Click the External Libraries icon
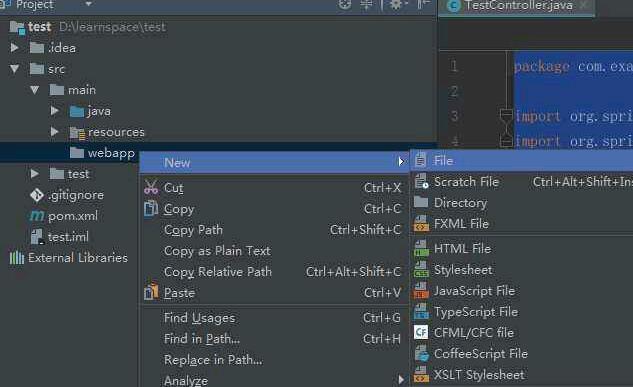 [17, 257]
